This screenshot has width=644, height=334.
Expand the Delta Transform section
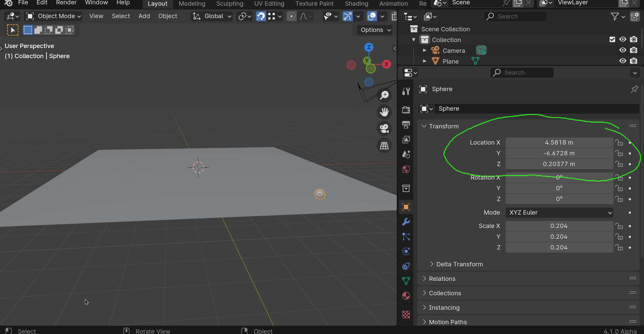click(x=456, y=264)
